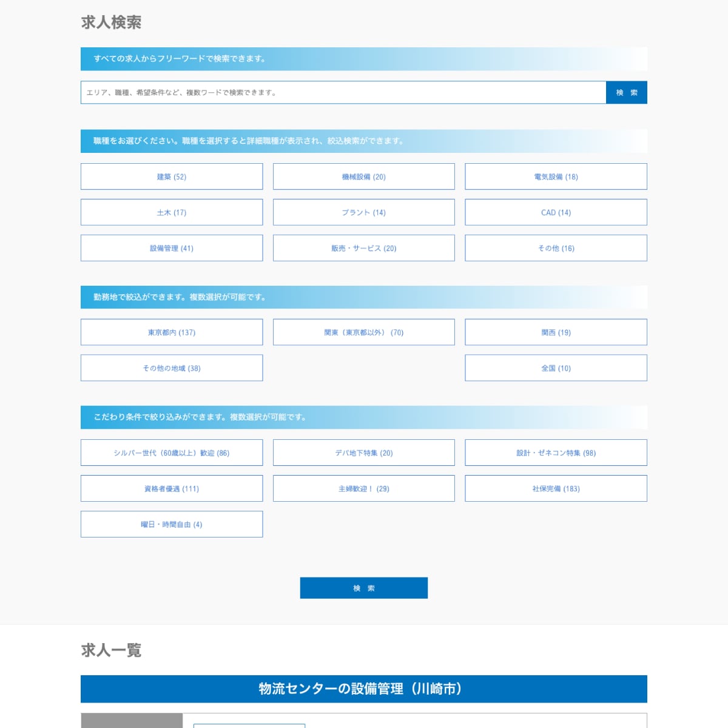The height and width of the screenshot is (728, 728).
Task: Pick the 設備管理 (41) category
Action: tap(172, 248)
